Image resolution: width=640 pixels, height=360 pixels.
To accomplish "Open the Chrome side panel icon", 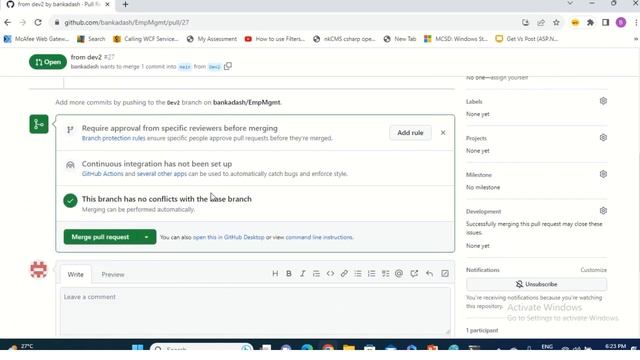I will coord(605,22).
